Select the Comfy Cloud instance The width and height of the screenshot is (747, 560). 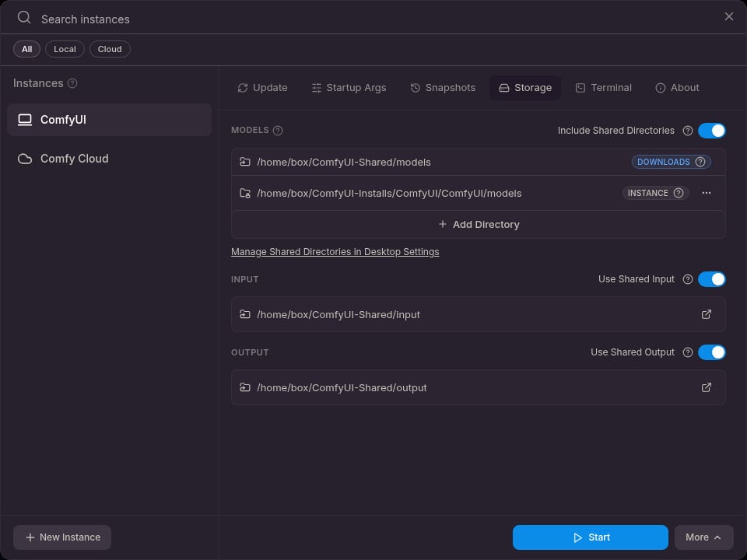(x=109, y=159)
